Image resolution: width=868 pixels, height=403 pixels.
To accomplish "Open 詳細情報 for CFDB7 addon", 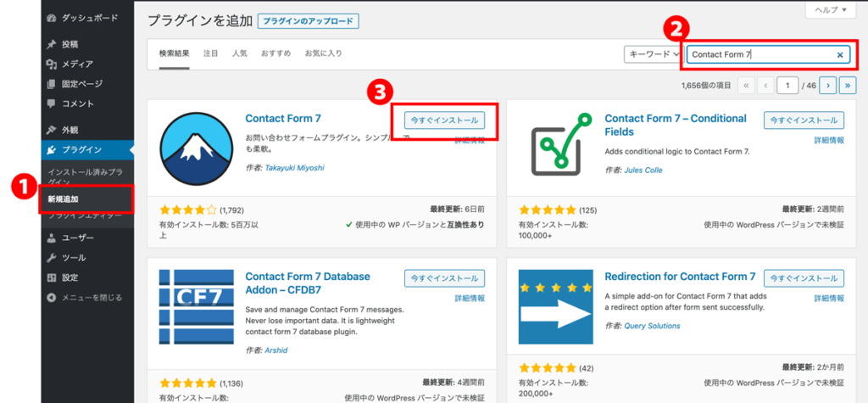I will [470, 299].
